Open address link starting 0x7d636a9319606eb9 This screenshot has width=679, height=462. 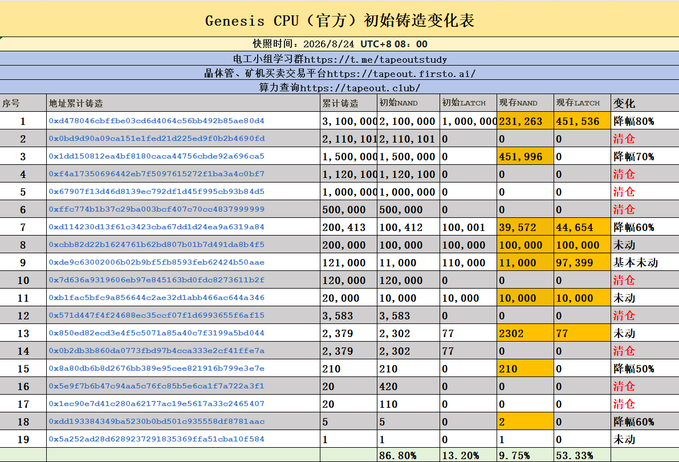pos(156,280)
